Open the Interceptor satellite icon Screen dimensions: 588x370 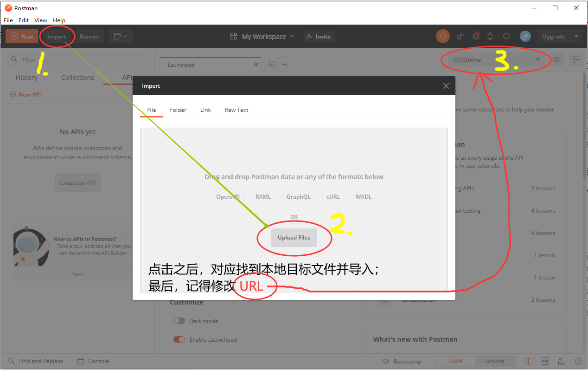[x=460, y=36]
